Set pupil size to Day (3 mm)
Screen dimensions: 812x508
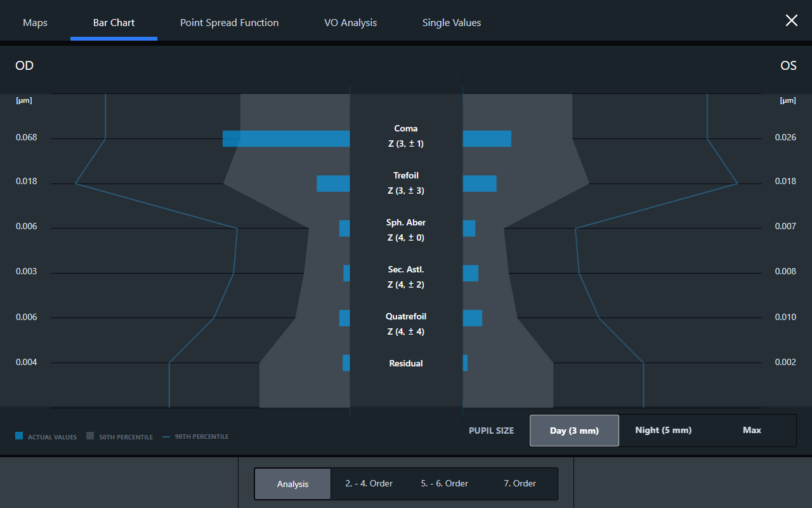(x=574, y=431)
